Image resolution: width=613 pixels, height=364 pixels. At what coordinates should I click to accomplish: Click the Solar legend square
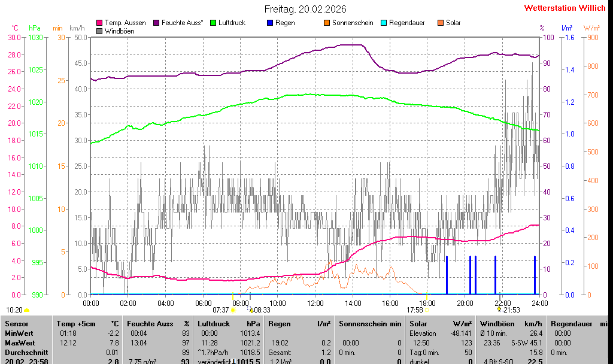pos(441,23)
